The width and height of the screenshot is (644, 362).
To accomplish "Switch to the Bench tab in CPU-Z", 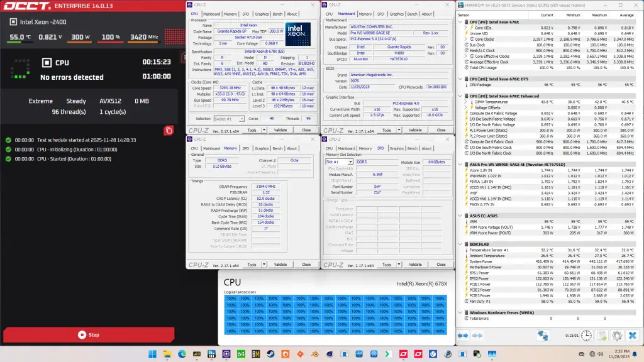I will tap(279, 14).
